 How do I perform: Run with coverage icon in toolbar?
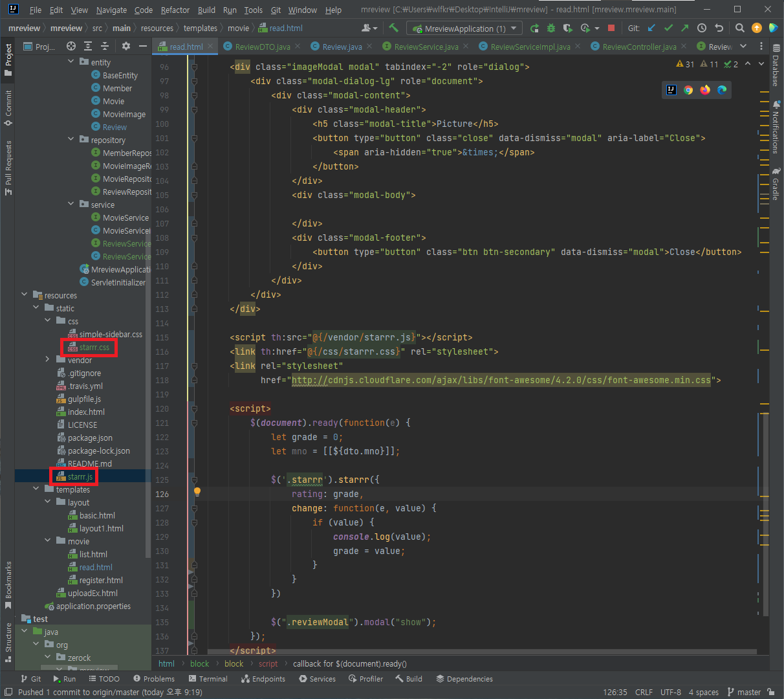568,28
